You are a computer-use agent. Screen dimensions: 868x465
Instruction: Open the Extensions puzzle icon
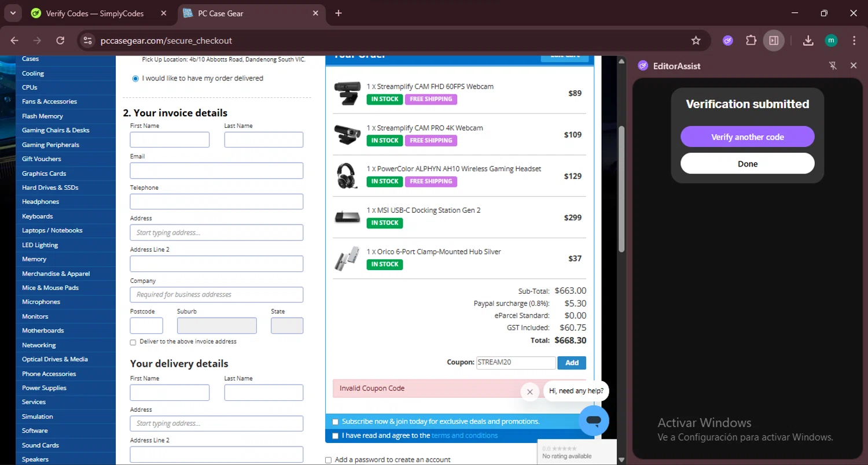(751, 40)
